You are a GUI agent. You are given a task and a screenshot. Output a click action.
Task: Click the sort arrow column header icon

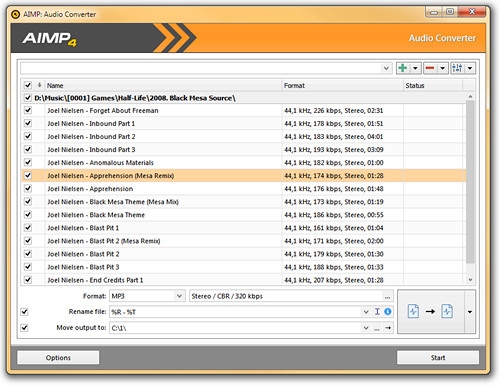tap(39, 85)
